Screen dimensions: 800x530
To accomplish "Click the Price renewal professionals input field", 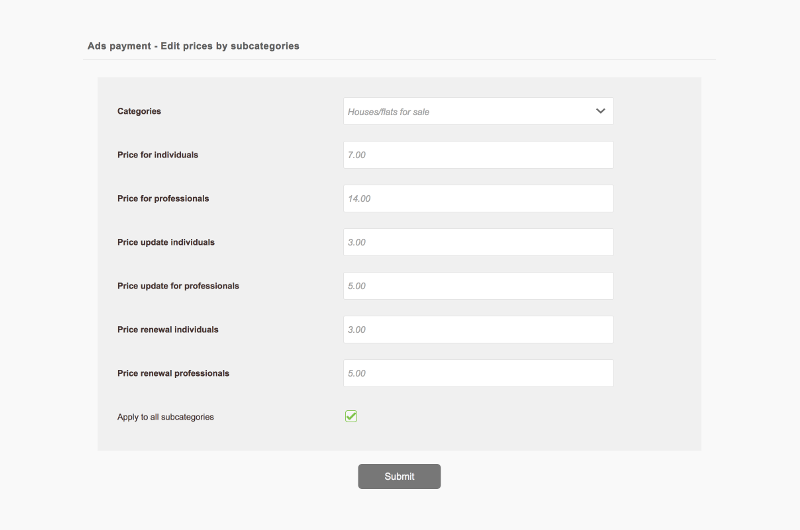I will [x=477, y=373].
